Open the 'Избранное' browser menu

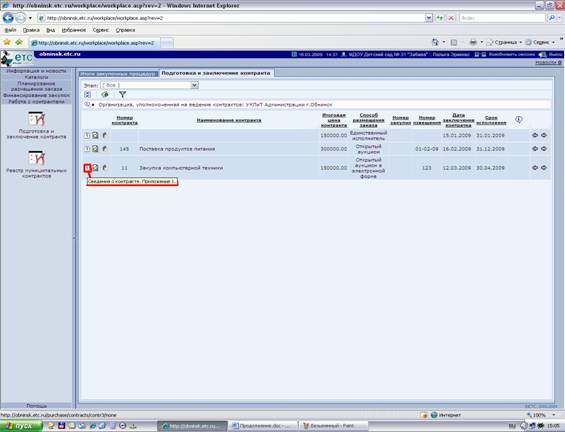[x=74, y=30]
